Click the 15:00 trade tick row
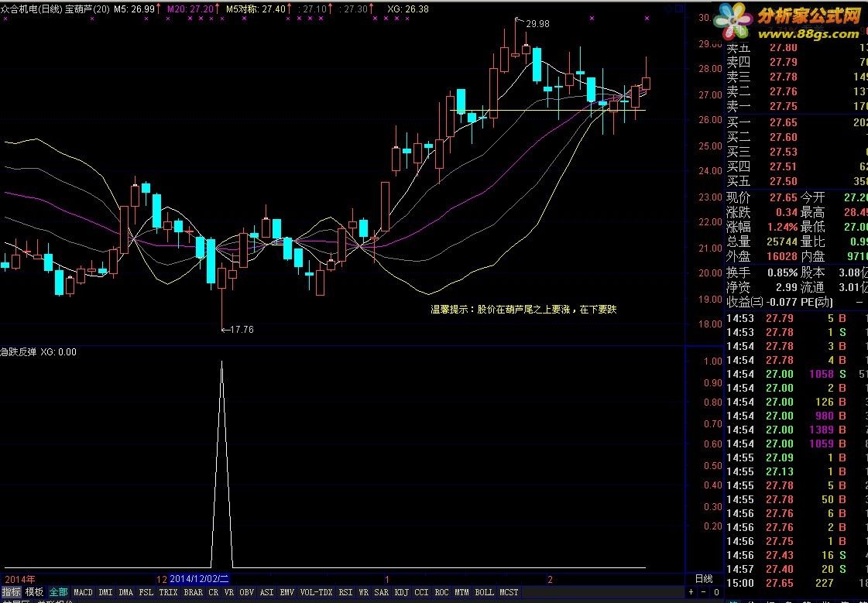This screenshot has width=868, height=603. coord(796,583)
